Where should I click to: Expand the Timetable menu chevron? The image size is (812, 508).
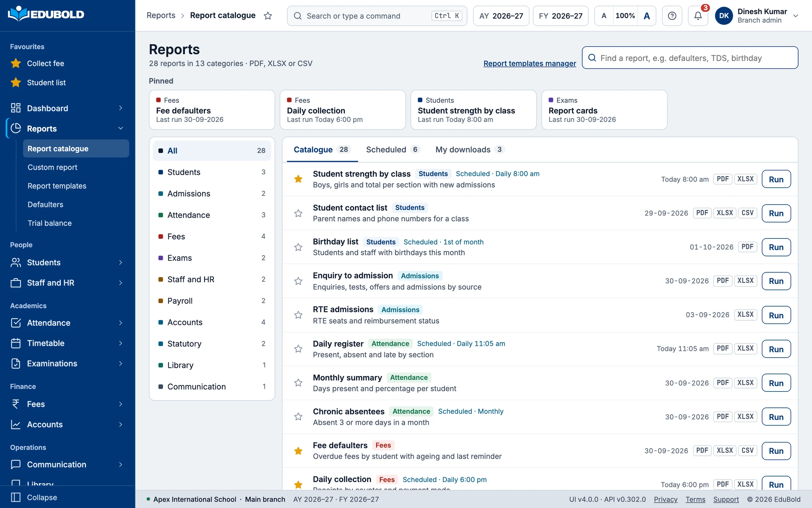pos(120,343)
